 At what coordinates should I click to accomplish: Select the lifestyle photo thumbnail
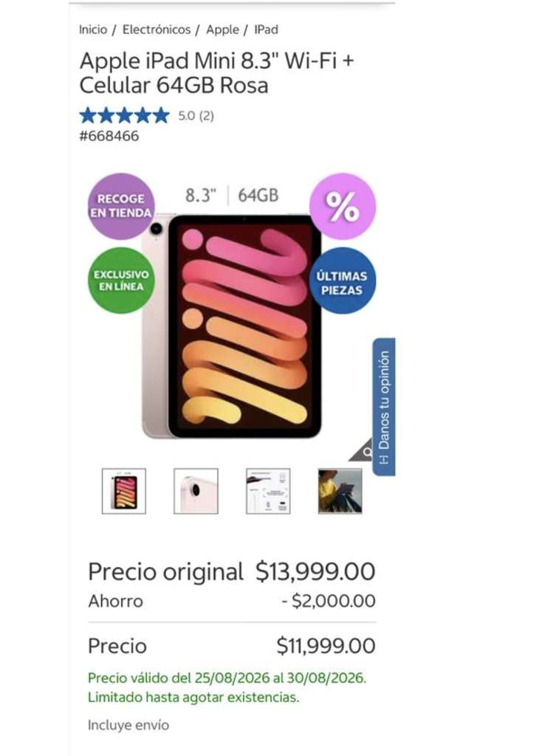pyautogui.click(x=340, y=491)
